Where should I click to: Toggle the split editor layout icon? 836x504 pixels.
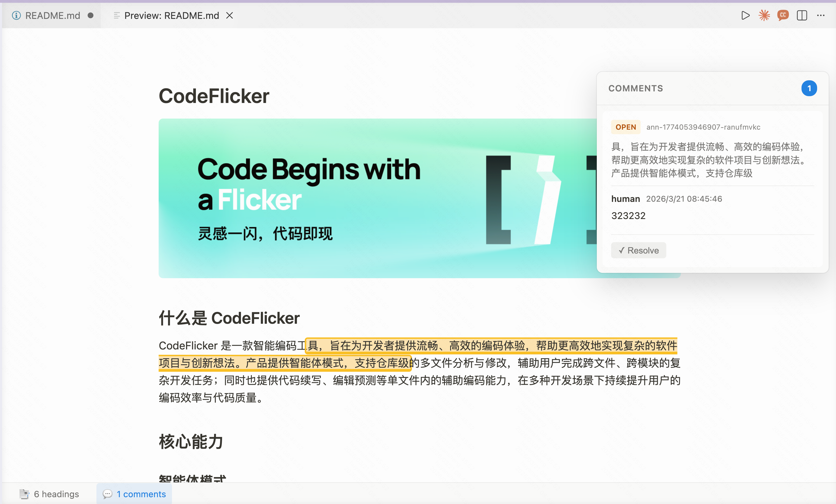(802, 16)
